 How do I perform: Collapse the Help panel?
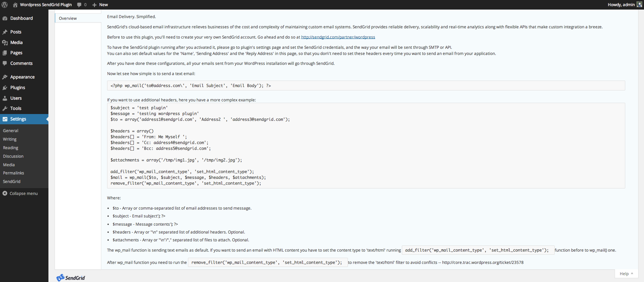point(626,274)
